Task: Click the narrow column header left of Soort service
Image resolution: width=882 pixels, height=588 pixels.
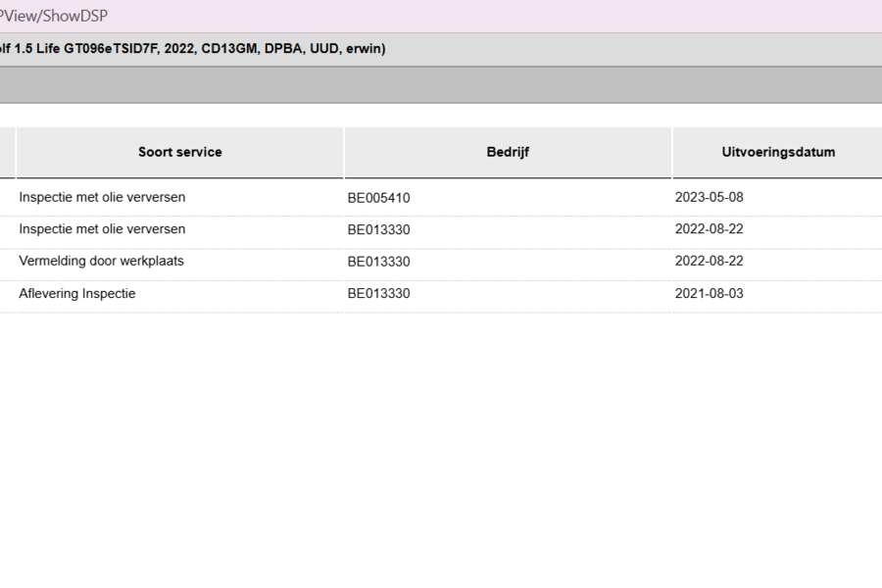Action: (7, 152)
